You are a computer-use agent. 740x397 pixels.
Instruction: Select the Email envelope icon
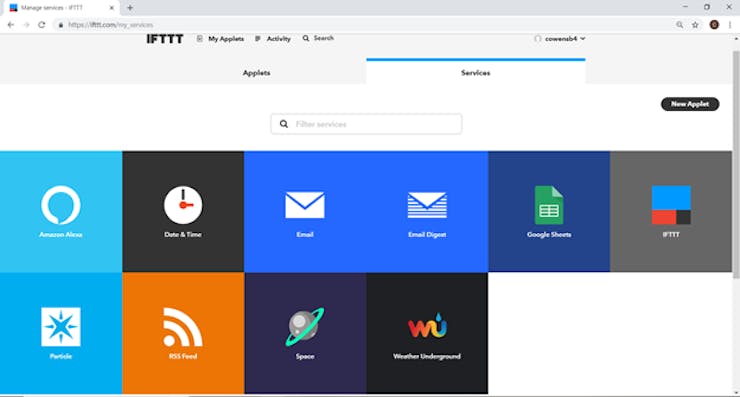coord(305,205)
